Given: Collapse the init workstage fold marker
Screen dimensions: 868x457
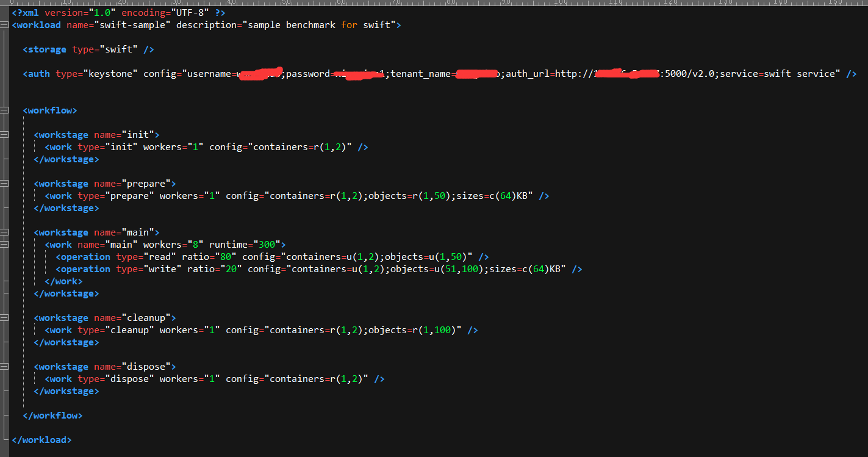Looking at the screenshot, I should pyautogui.click(x=5, y=135).
